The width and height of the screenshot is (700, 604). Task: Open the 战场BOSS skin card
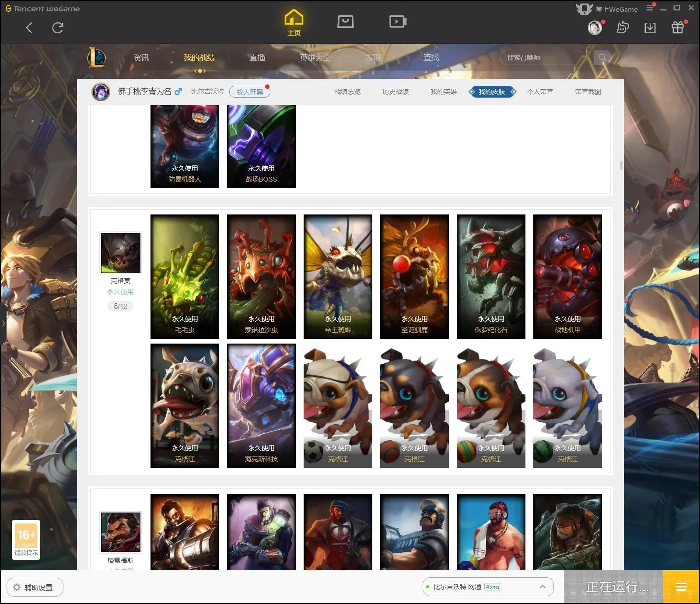point(261,147)
